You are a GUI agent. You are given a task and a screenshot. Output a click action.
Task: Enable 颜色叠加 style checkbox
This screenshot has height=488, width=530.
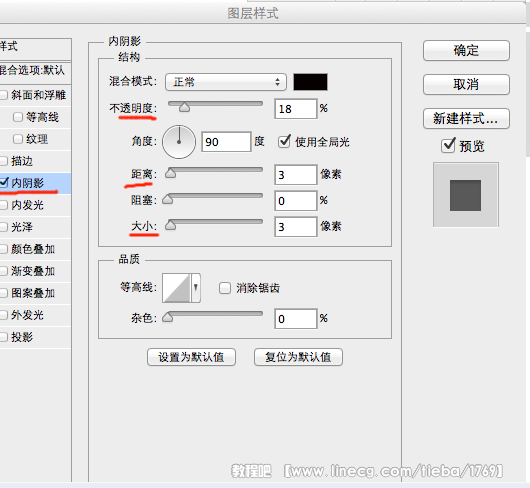click(x=3, y=249)
